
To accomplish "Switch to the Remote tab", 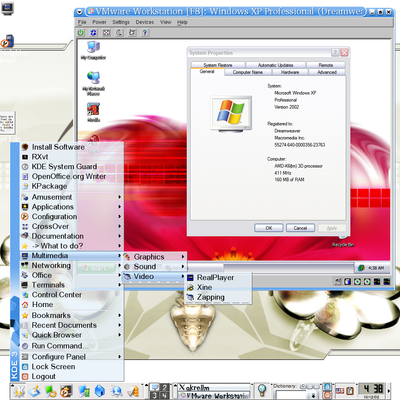I will coord(326,65).
